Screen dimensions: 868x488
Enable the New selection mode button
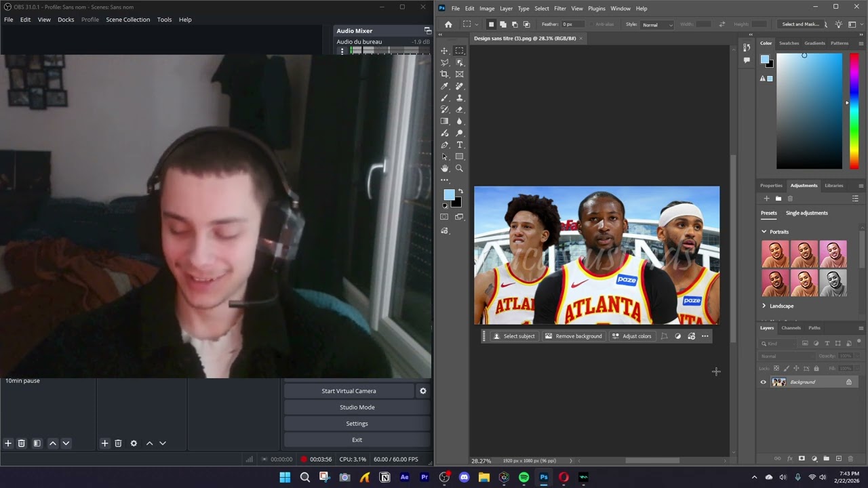pos(491,24)
